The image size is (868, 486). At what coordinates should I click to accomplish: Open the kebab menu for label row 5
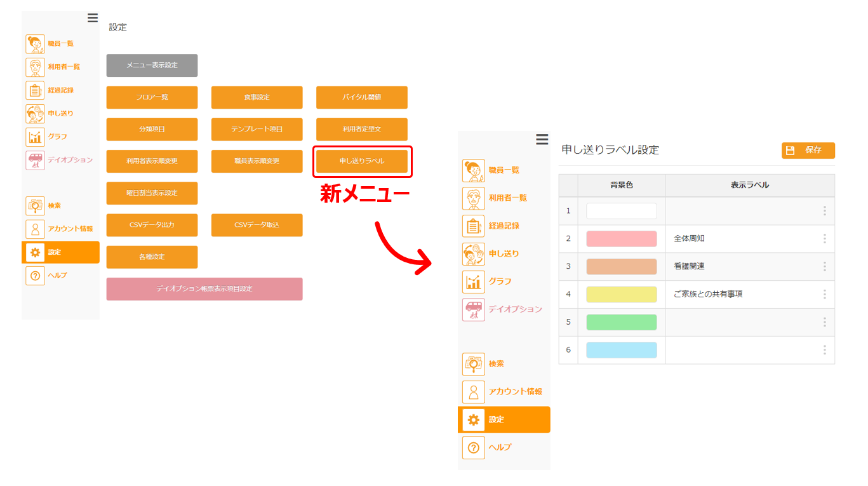[824, 322]
